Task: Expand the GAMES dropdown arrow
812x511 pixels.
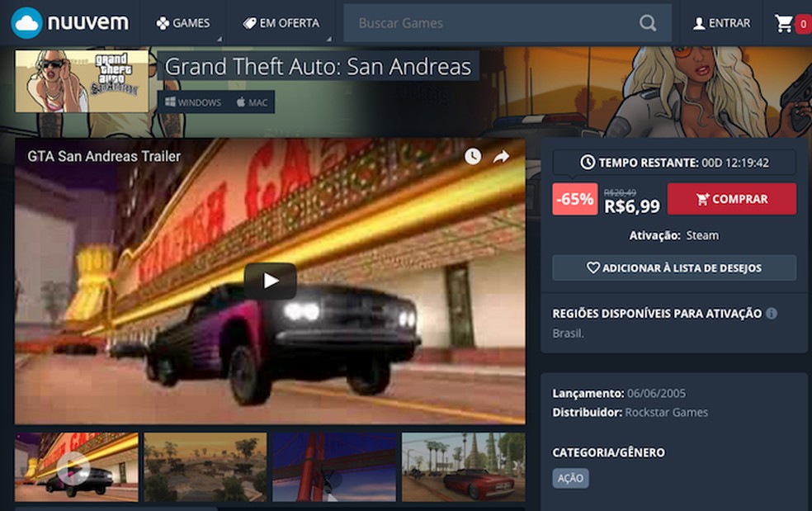Action: [x=219, y=39]
